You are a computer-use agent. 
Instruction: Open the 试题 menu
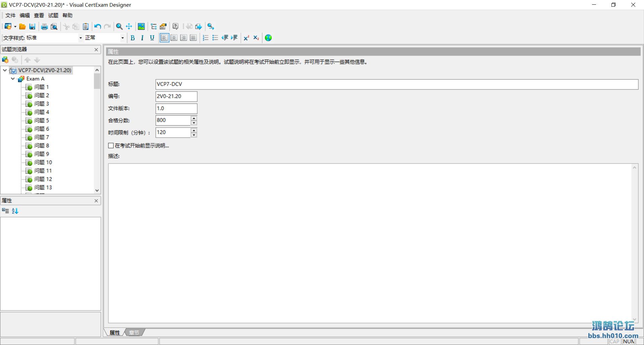(x=53, y=15)
